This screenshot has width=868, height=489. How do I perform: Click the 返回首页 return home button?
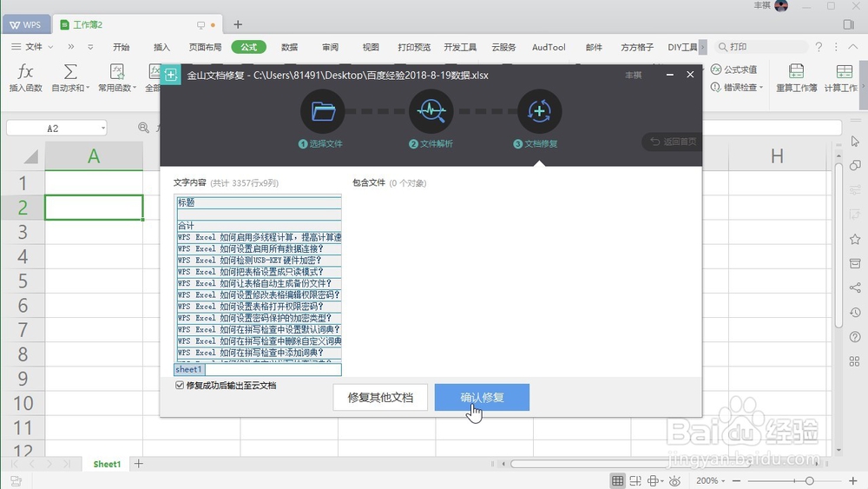tap(673, 142)
